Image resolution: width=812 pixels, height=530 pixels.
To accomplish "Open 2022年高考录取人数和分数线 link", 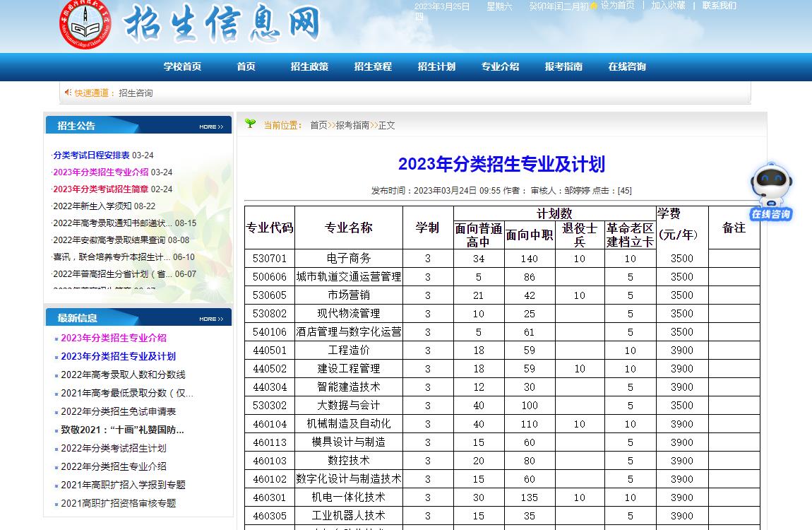I will (124, 375).
